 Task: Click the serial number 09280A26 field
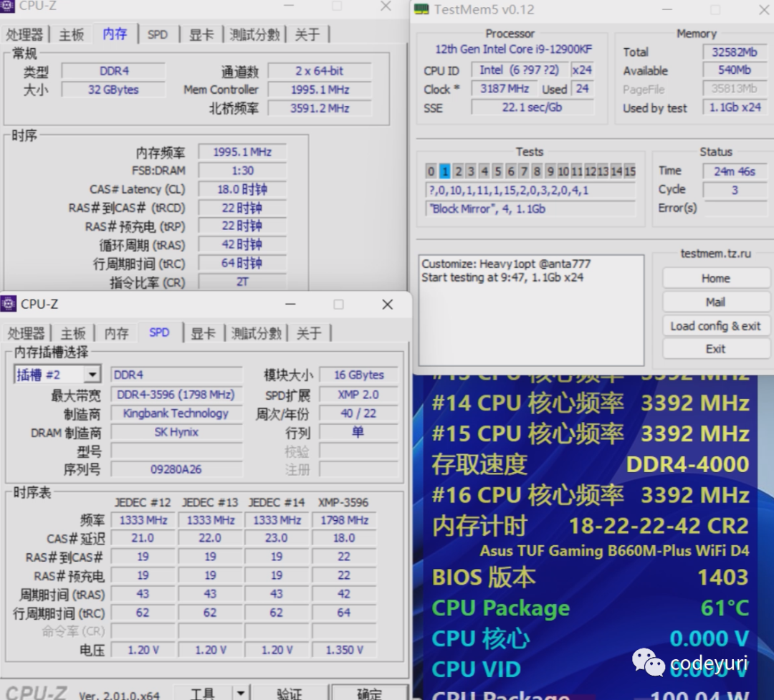tap(176, 469)
